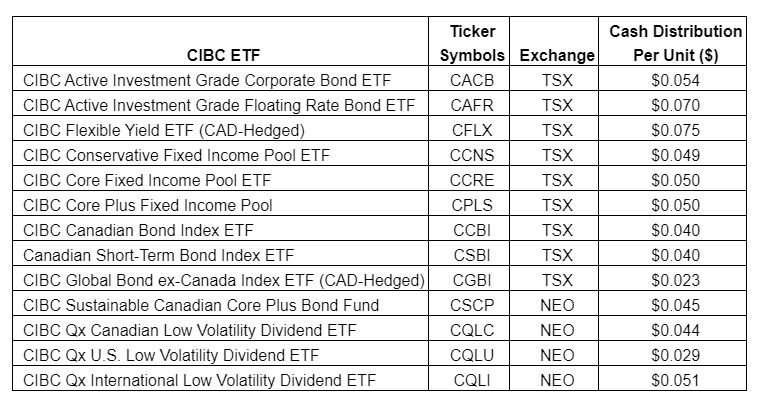Click the $0.023 cash distribution cell

tap(675, 280)
